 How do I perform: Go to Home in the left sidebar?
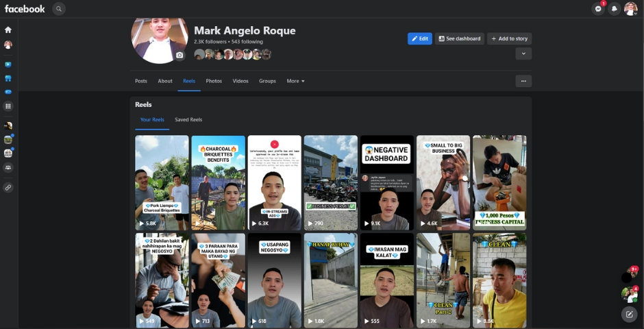click(8, 29)
